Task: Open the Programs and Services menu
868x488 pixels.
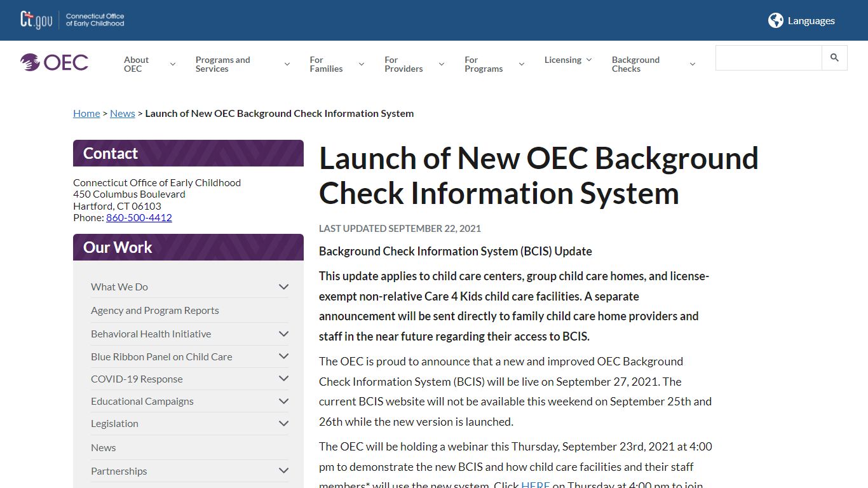Action: (x=222, y=64)
